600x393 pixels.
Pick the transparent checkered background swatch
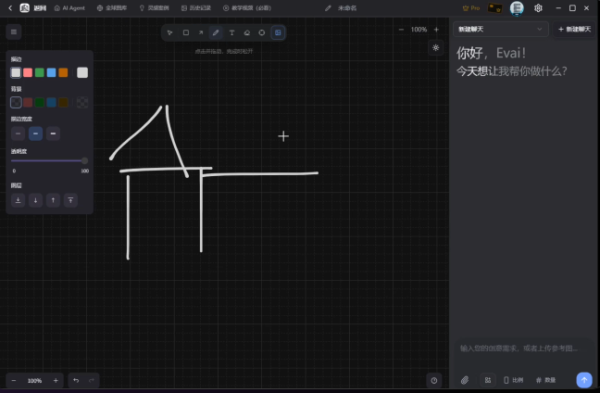(82, 102)
